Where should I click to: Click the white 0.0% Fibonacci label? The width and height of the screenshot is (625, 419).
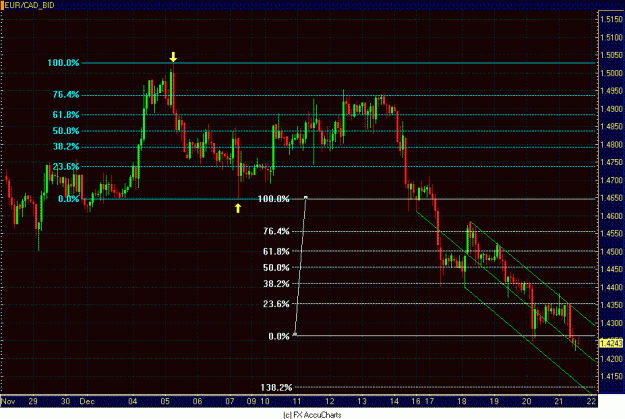coord(279,336)
